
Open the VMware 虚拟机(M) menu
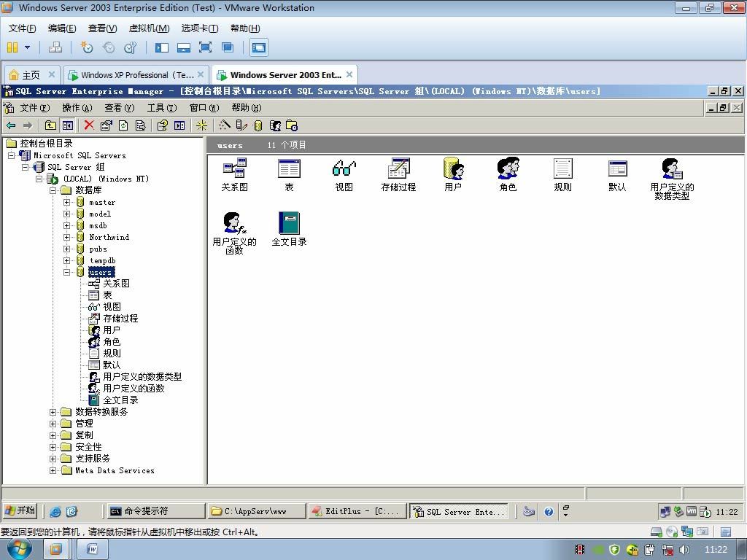click(149, 28)
